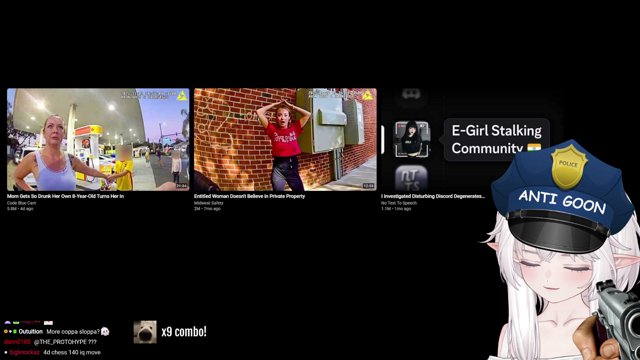
Task: Click the badges beside the 'Outuition' username
Action: click(10, 332)
